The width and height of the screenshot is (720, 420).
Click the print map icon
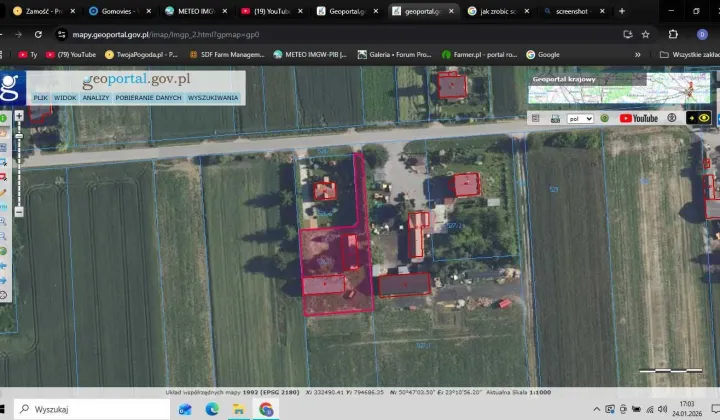click(554, 118)
